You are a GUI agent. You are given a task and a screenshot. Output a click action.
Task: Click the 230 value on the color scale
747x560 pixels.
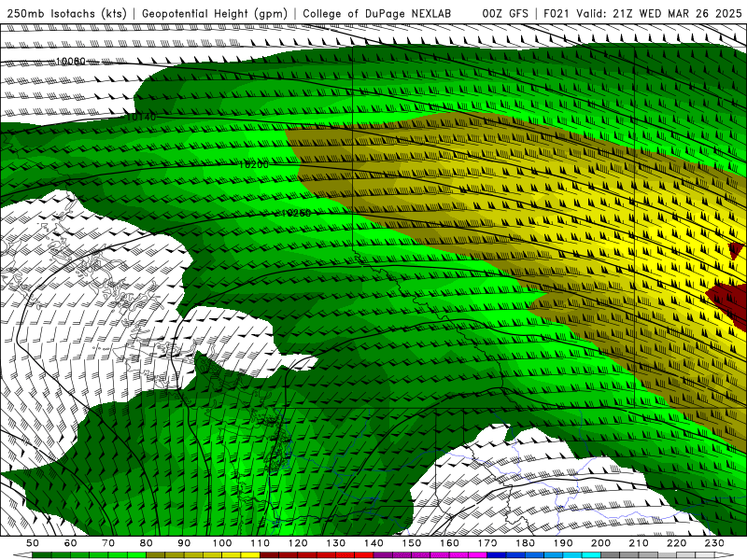(714, 543)
